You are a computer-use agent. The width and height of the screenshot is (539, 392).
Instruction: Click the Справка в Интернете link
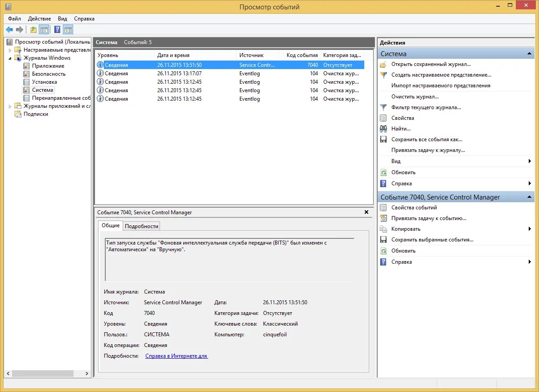pyautogui.click(x=177, y=356)
